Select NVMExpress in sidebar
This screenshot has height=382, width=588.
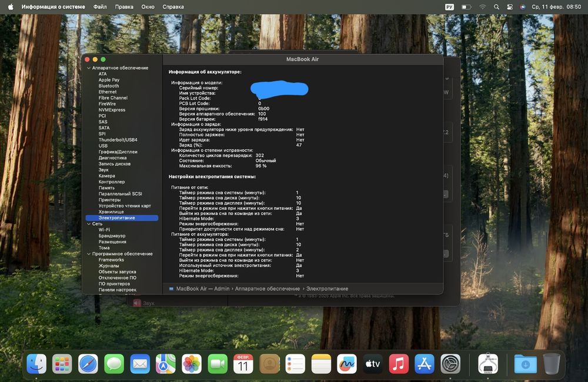[x=112, y=110]
